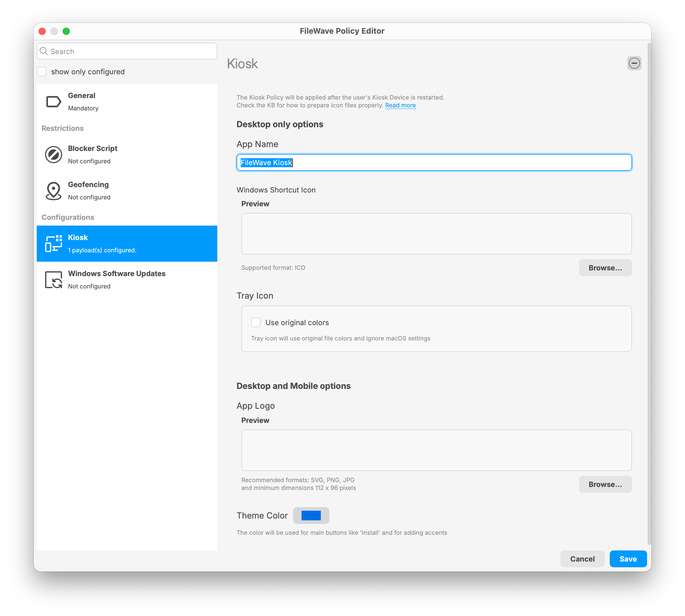Click the Desktop and Mobile options heading

coord(293,386)
